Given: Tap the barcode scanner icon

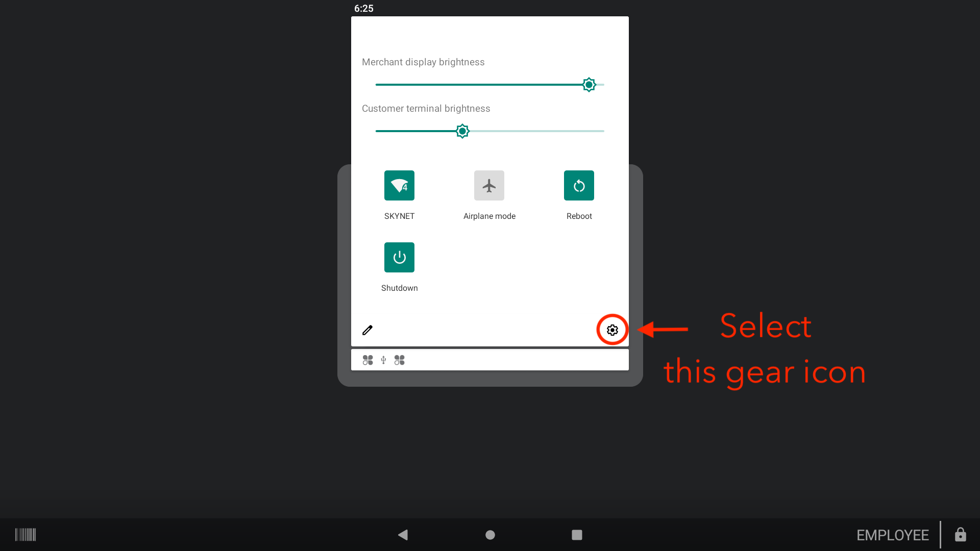Looking at the screenshot, I should click(26, 535).
